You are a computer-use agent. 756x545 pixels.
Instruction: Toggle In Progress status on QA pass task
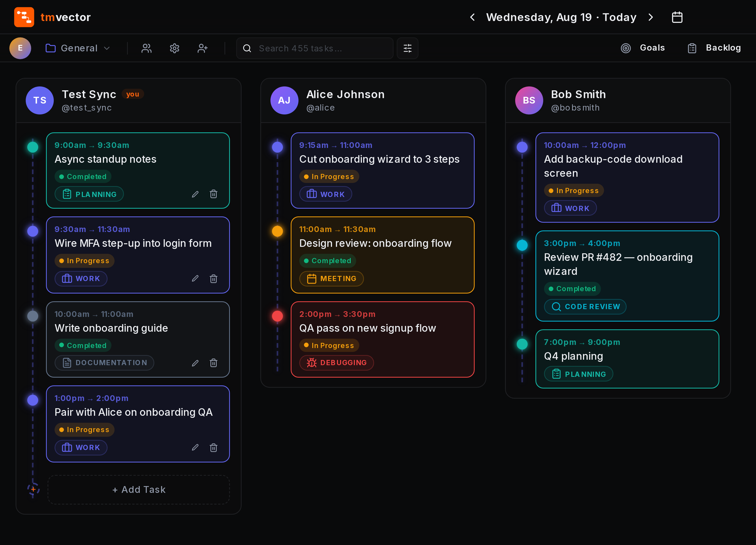[x=329, y=345]
